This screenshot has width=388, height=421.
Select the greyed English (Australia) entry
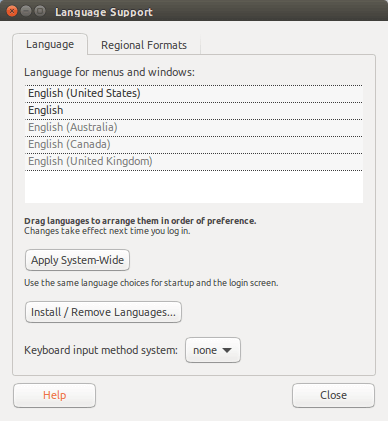tap(194, 127)
